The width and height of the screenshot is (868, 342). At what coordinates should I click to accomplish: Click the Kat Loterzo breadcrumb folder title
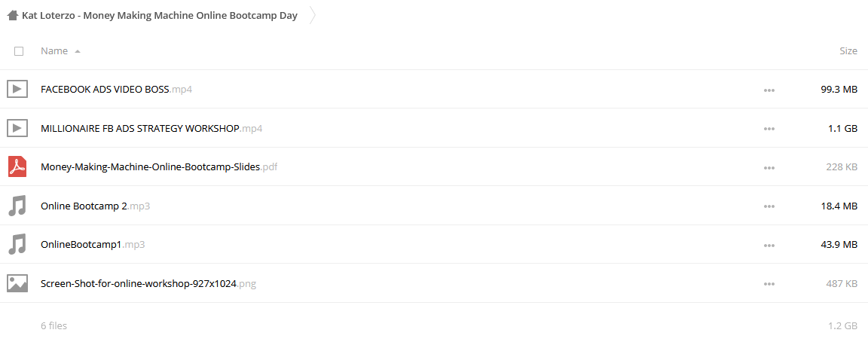pyautogui.click(x=160, y=16)
